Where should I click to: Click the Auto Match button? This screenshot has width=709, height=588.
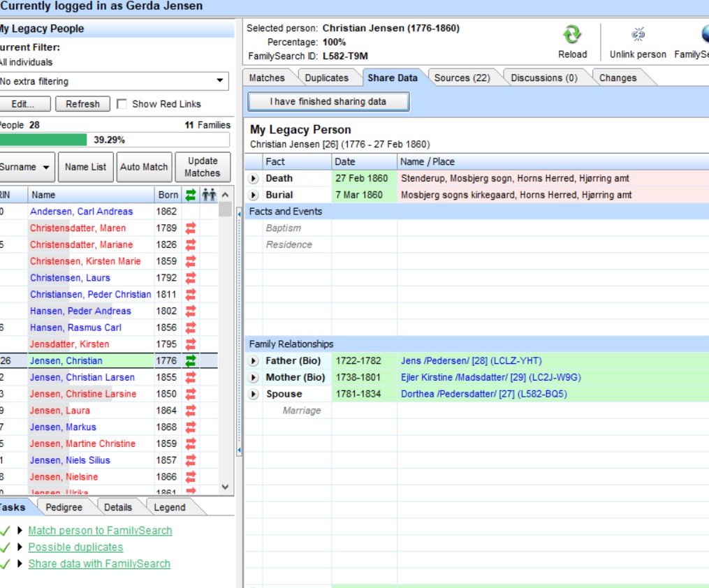point(144,167)
